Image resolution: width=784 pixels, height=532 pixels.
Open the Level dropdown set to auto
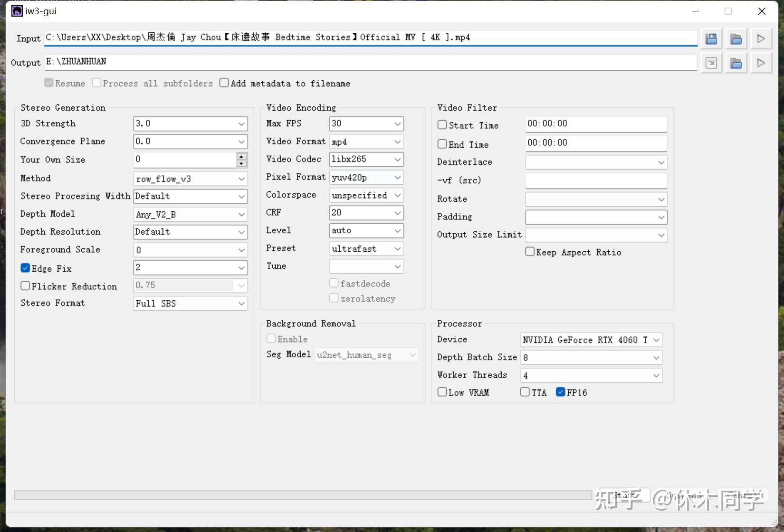click(x=366, y=230)
